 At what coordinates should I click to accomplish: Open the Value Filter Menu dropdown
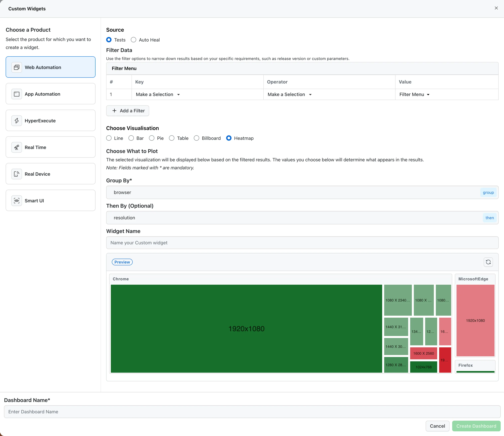(414, 94)
